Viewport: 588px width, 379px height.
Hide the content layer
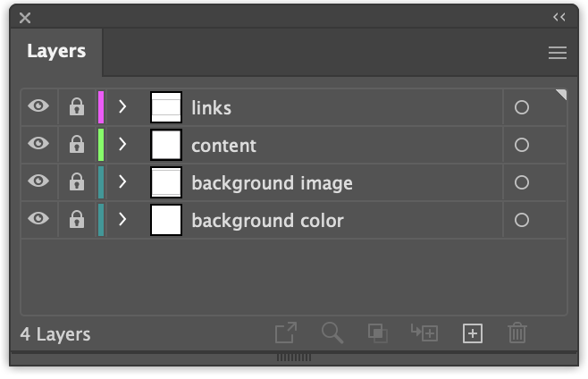coord(38,144)
